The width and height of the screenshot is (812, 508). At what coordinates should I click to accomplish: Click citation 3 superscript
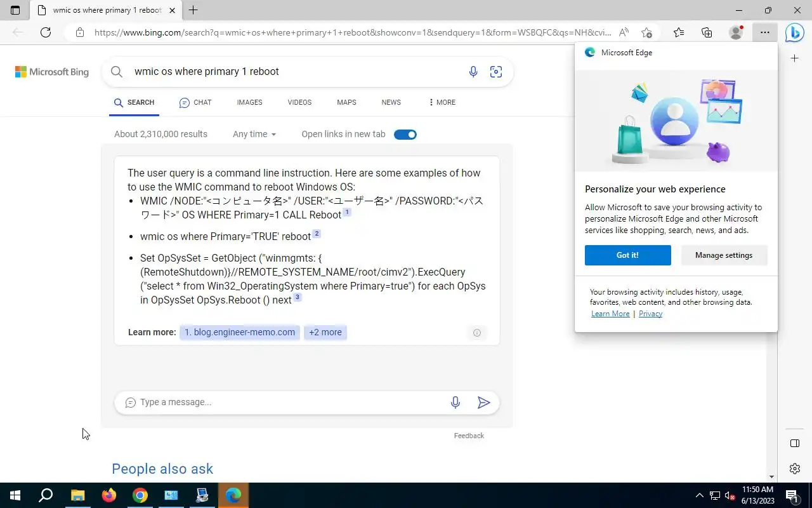[x=298, y=297]
